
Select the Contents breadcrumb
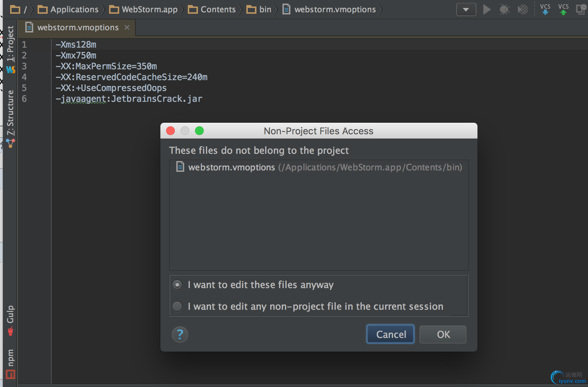coord(212,9)
